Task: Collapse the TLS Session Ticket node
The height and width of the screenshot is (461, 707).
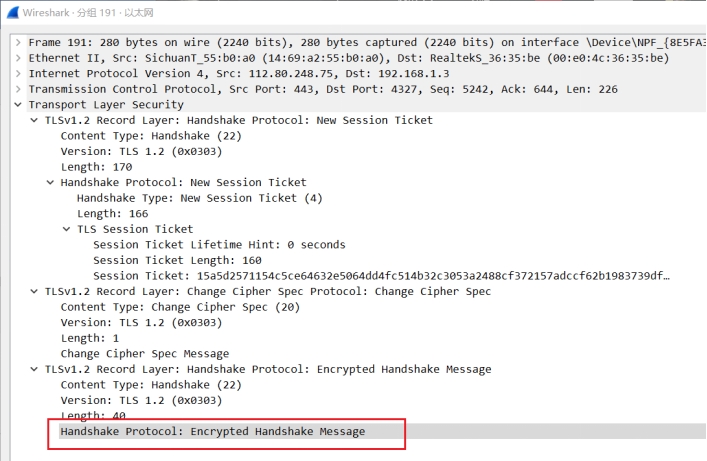Action: click(x=66, y=229)
